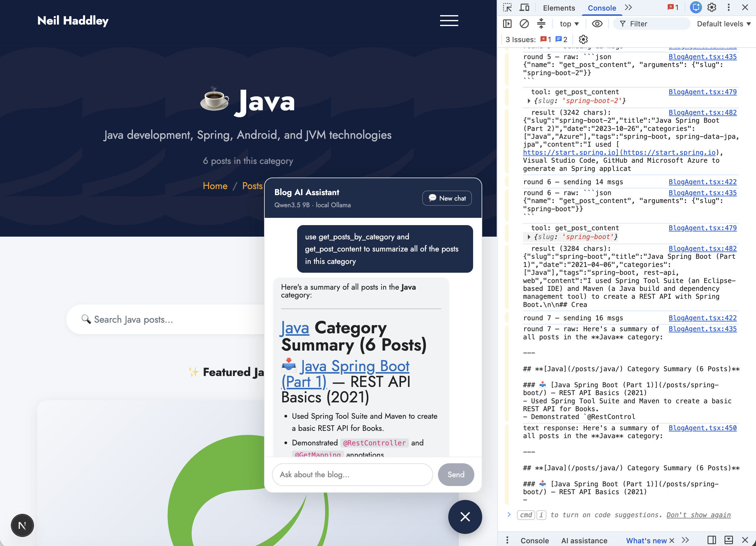Click the Send button
756x546 pixels.
(x=456, y=474)
